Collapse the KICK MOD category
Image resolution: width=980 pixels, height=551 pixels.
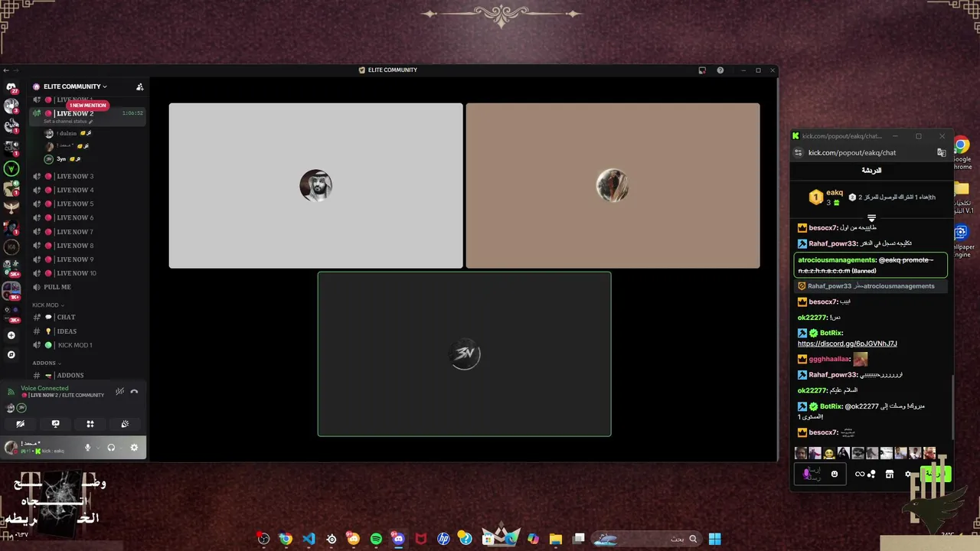[48, 305]
